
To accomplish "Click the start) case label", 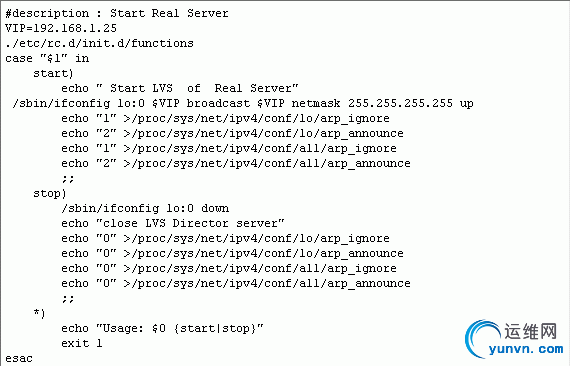I will [x=53, y=74].
